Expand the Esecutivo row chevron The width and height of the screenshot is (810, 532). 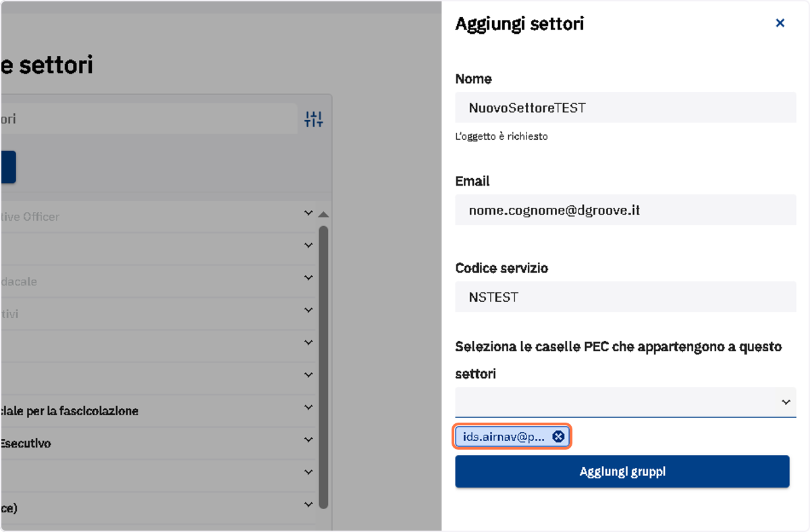pyautogui.click(x=308, y=440)
